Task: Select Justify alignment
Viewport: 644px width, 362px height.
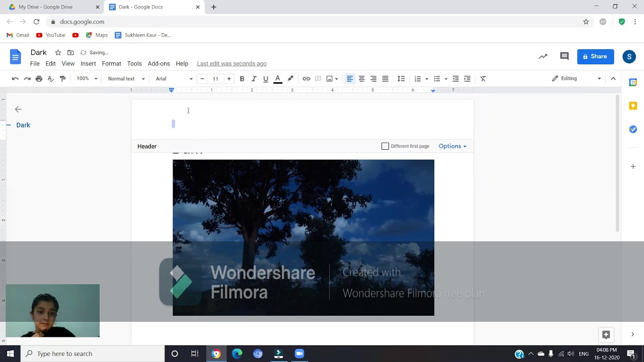Action: coord(385,78)
